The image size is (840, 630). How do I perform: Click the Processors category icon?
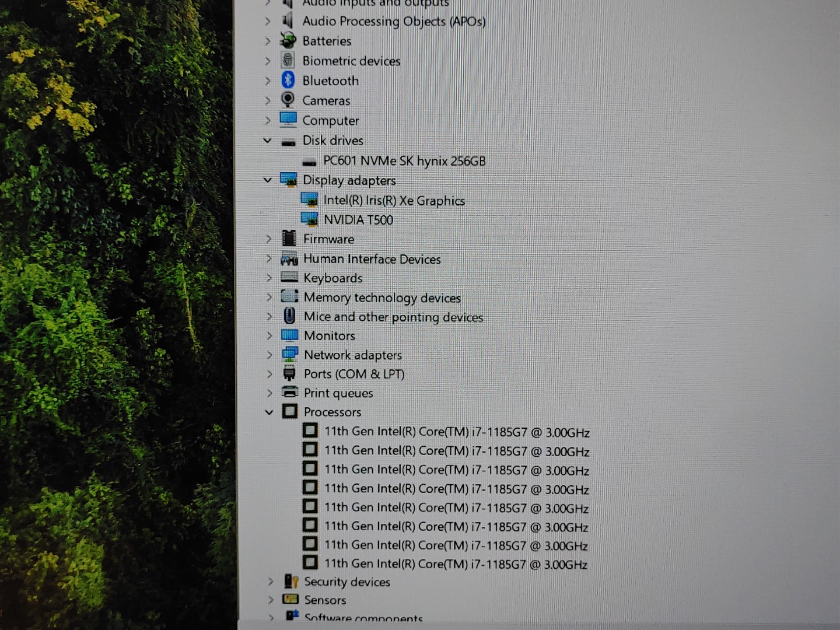pyautogui.click(x=290, y=411)
